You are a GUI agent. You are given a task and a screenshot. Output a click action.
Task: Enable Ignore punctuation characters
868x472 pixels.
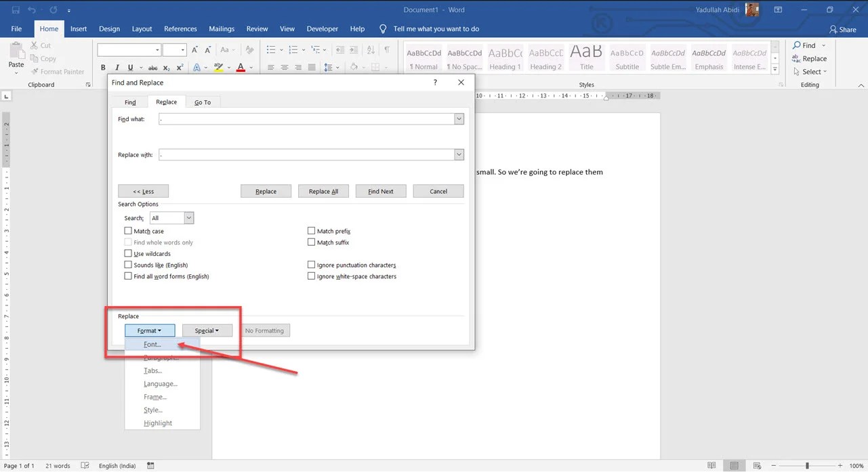[x=311, y=265]
